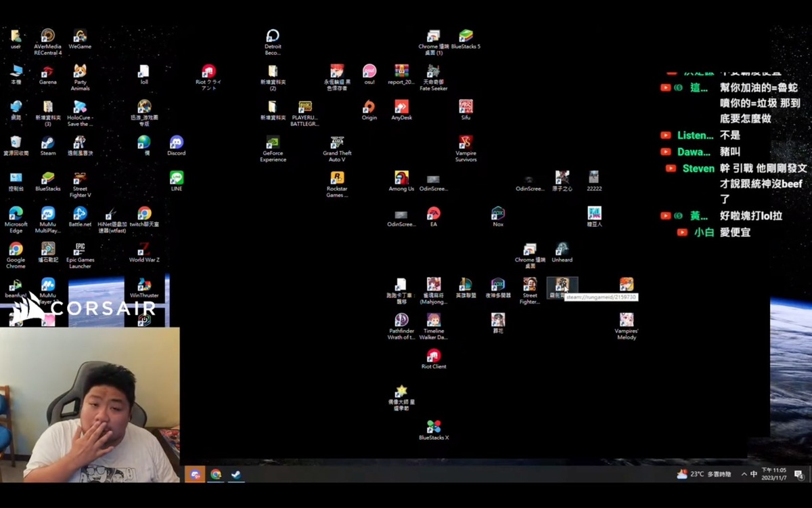Open the Microsoft Edge desktop shortcut
The height and width of the screenshot is (508, 812).
click(16, 219)
